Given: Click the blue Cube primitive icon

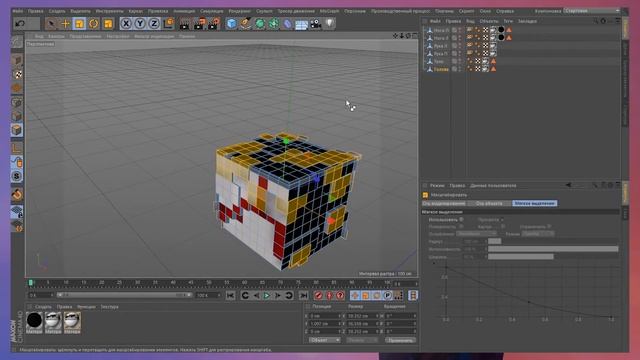Looking at the screenshot, I should 231,24.
